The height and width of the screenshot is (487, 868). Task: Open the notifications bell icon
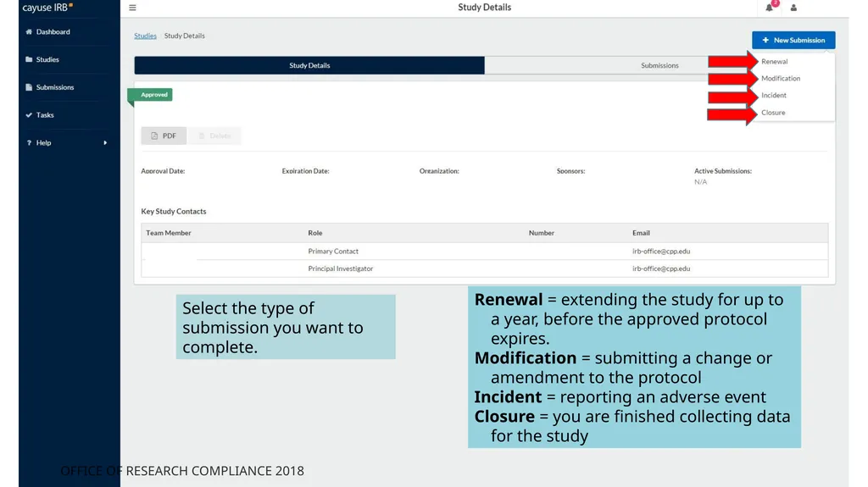pyautogui.click(x=770, y=8)
